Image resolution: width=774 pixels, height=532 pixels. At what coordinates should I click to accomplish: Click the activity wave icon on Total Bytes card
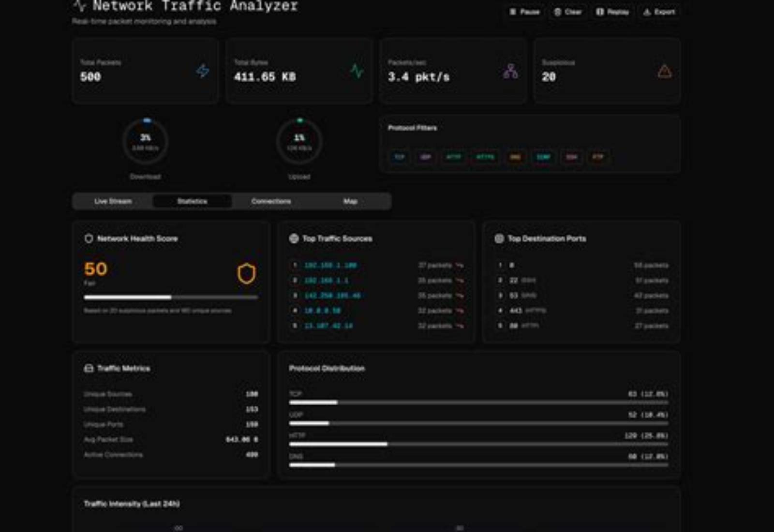point(357,71)
